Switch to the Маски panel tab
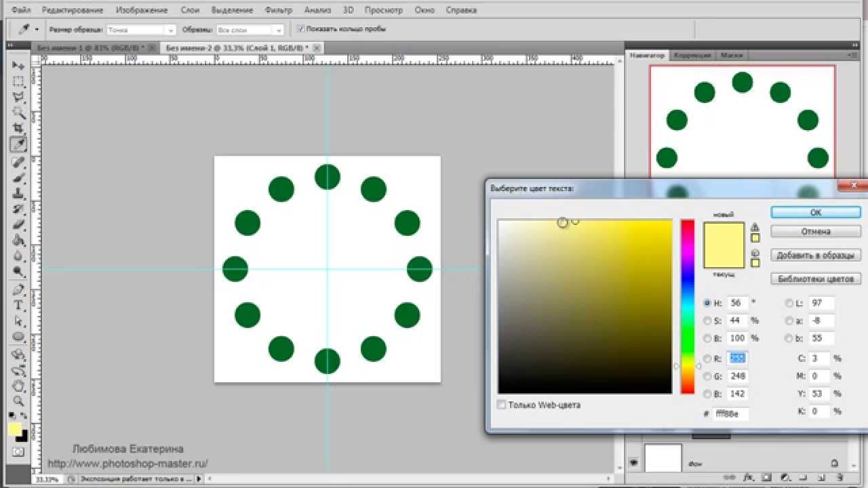 [732, 55]
